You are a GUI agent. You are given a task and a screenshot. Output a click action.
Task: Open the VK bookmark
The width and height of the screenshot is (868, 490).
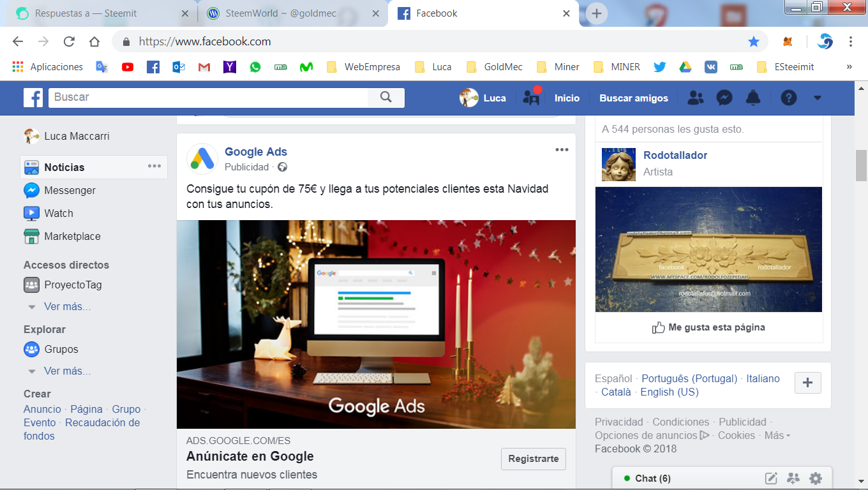coord(711,67)
